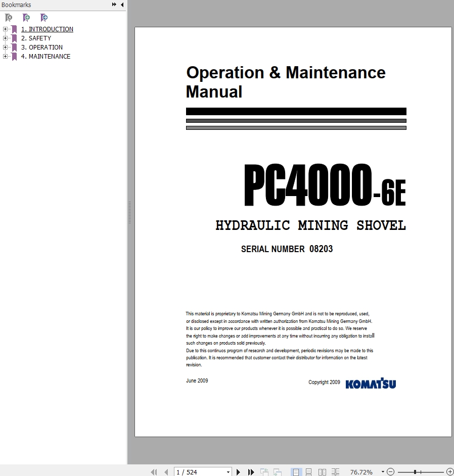Jump to last page button
Viewport: 454px width, 476px height.
pyautogui.click(x=251, y=472)
